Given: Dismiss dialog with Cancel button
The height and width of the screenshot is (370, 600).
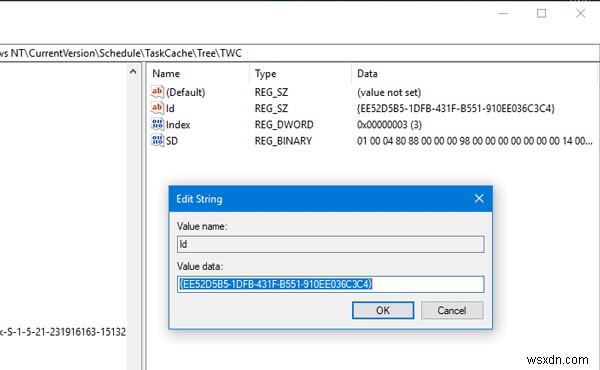Looking at the screenshot, I should [x=452, y=310].
